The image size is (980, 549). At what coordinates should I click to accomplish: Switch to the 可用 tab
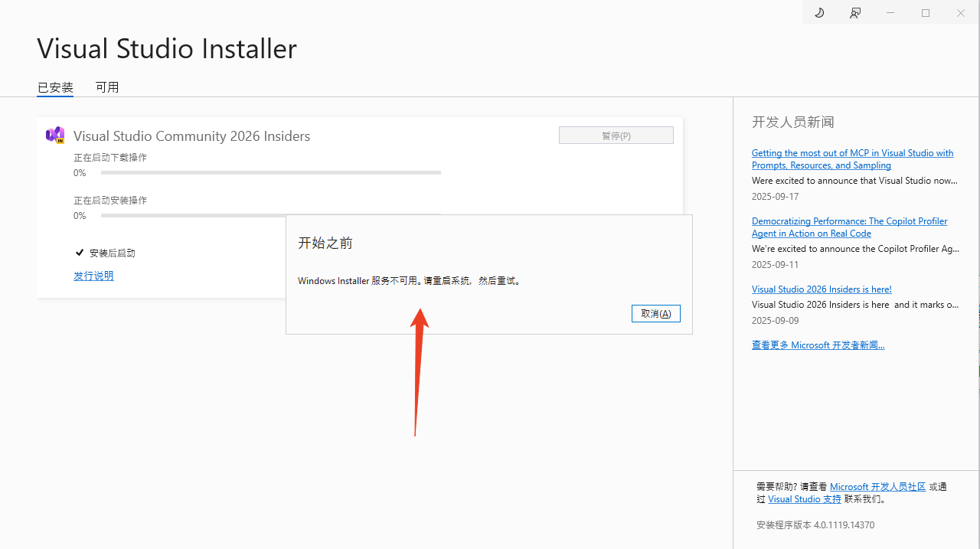(107, 87)
